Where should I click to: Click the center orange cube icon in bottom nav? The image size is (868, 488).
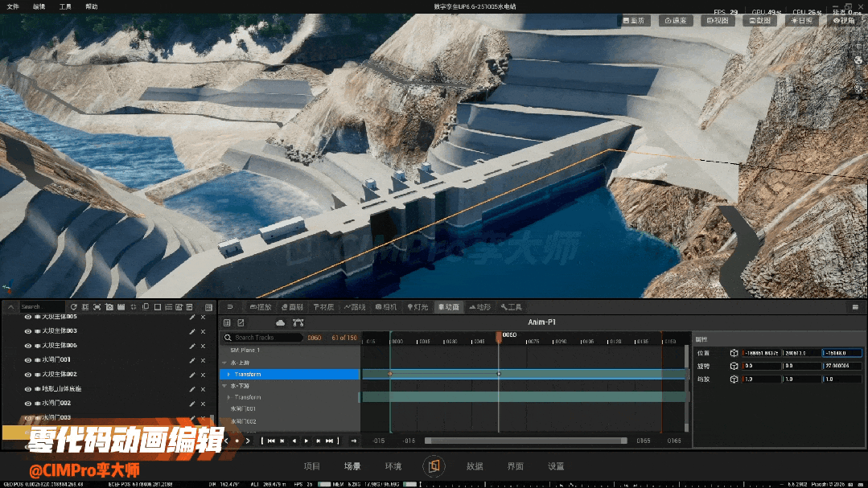coord(434,465)
